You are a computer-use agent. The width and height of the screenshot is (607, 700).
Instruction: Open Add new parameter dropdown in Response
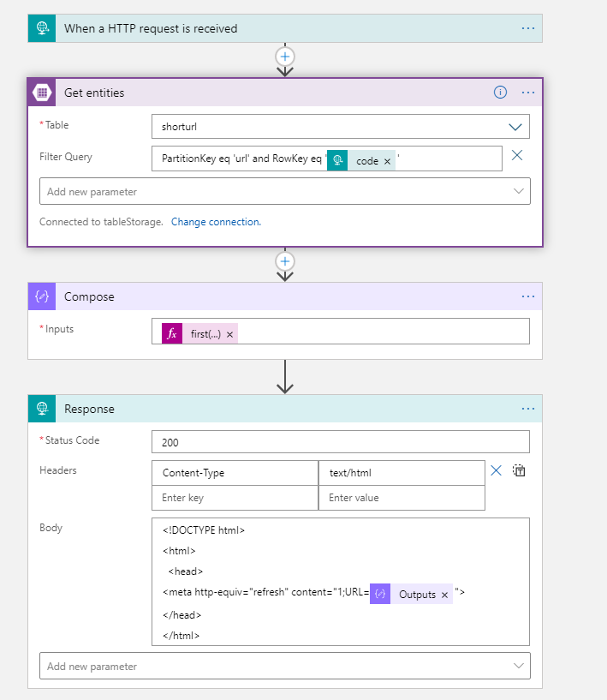[x=285, y=666]
